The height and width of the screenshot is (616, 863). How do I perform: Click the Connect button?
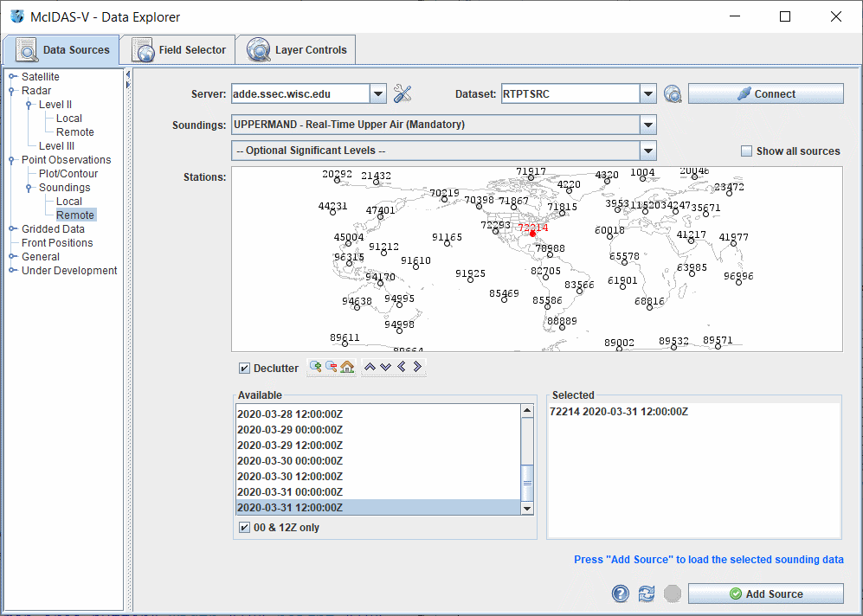pyautogui.click(x=765, y=93)
